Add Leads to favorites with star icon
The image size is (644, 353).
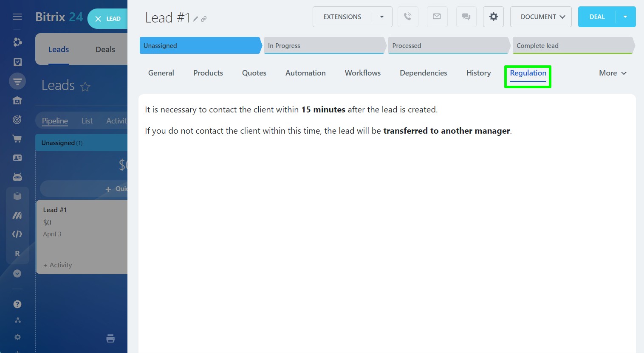(85, 87)
